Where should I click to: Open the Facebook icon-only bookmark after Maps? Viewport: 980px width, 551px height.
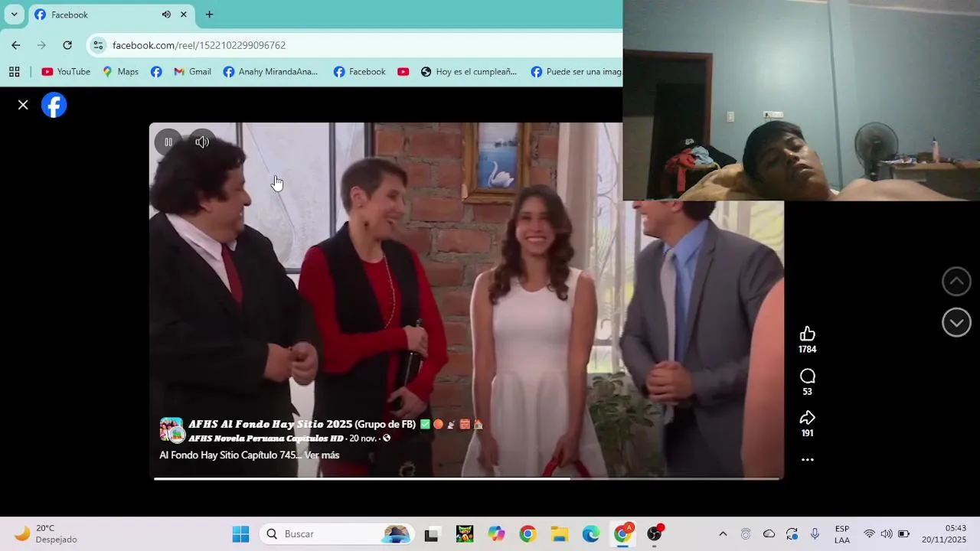[156, 72]
